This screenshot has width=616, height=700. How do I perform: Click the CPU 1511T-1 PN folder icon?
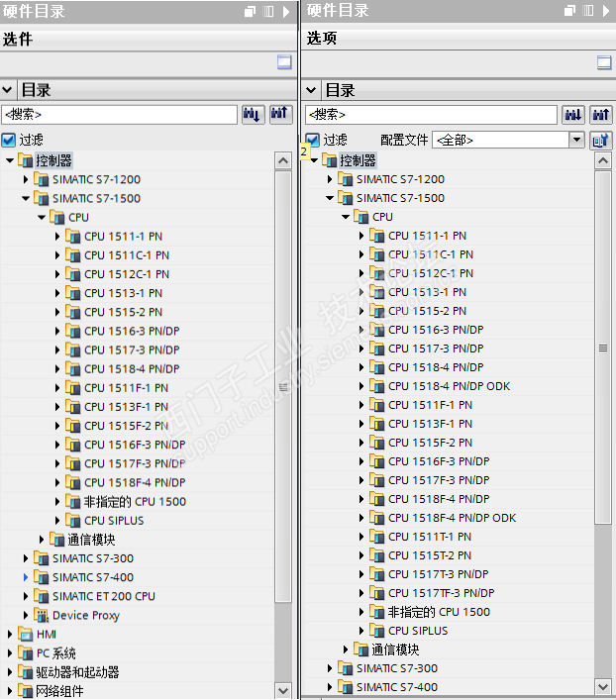(377, 537)
